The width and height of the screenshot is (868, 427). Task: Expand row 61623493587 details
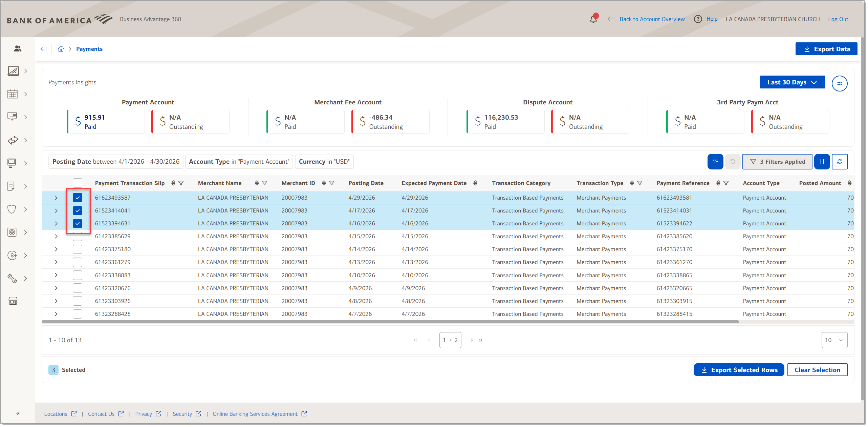point(56,198)
